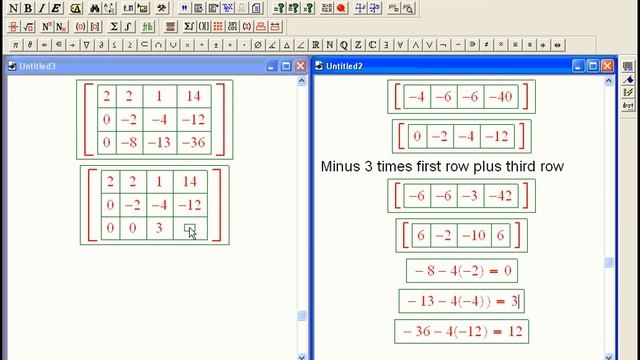Image resolution: width=640 pixels, height=360 pixels.
Task: Insert subset symbol
Action: pyautogui.click(x=144, y=45)
